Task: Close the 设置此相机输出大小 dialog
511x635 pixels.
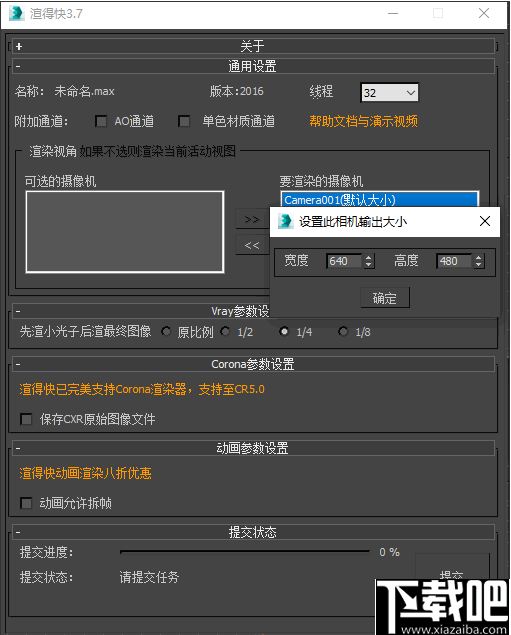Action: (x=485, y=221)
